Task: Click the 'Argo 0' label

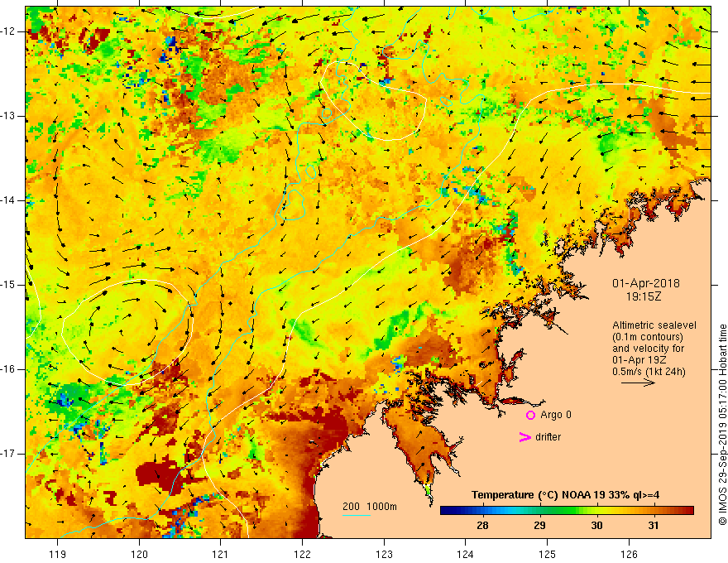Action: coord(556,415)
